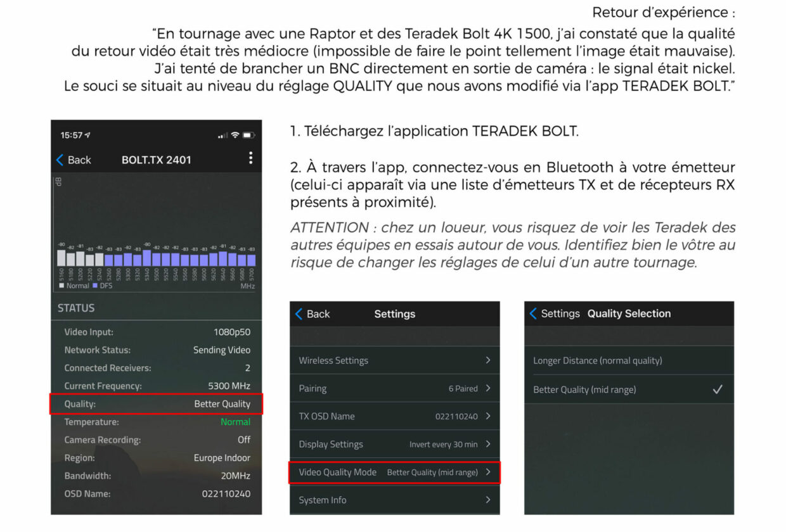Expand the Wireless Settings row chevron
786x532 pixels.
coord(488,360)
